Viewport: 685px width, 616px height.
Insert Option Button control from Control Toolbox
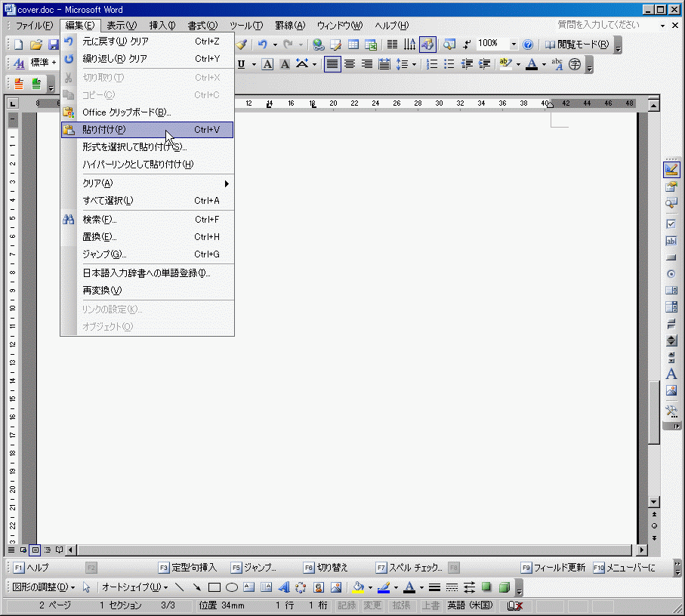pos(671,274)
